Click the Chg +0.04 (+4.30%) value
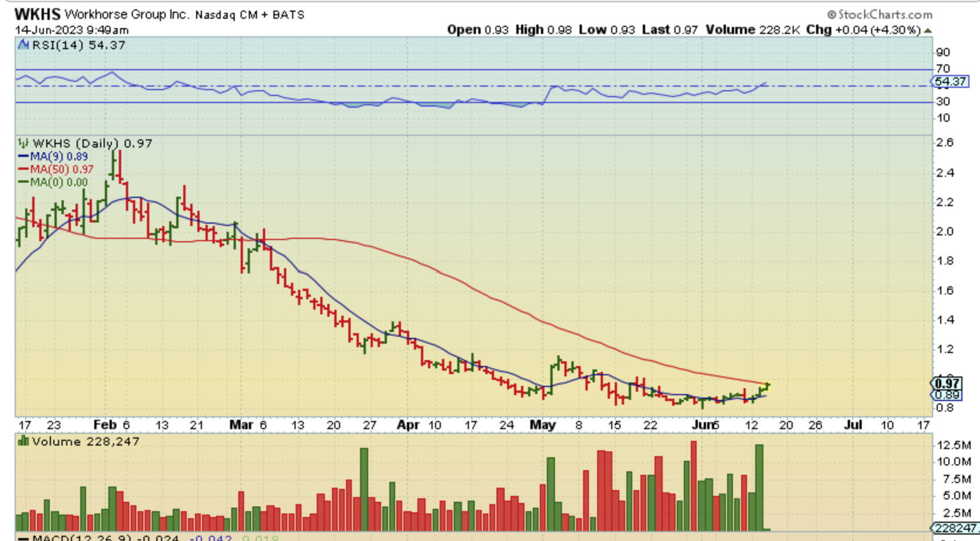The height and width of the screenshot is (541, 980). (x=864, y=30)
